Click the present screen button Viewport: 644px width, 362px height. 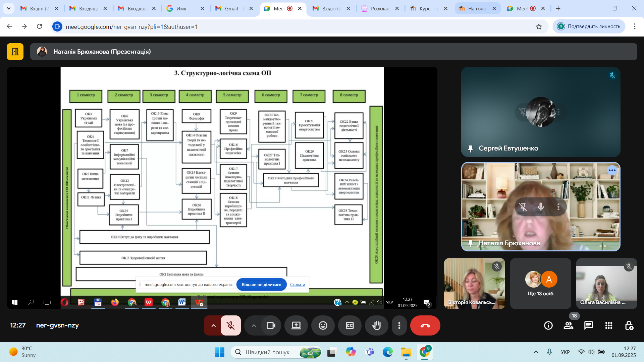pos(296,325)
